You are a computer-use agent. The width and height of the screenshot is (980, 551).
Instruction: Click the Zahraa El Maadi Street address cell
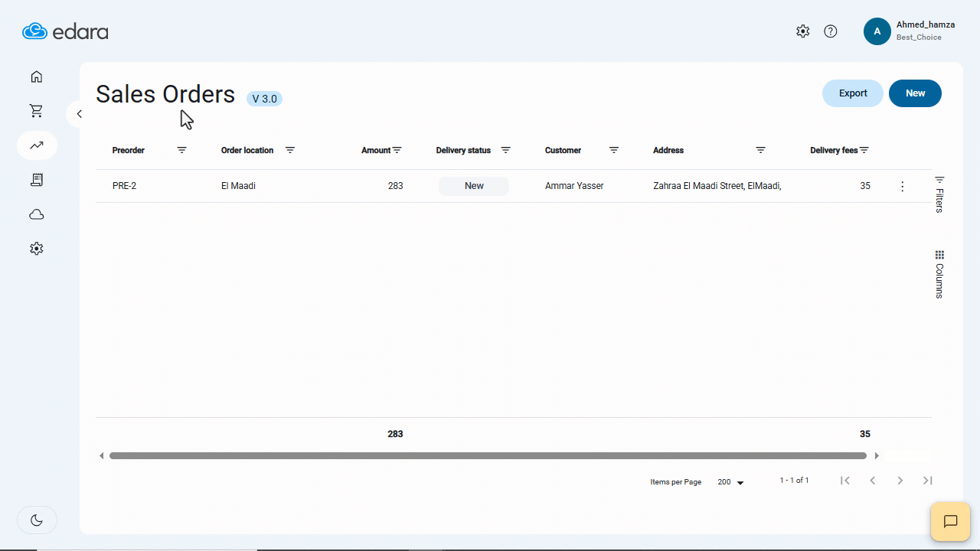717,186
